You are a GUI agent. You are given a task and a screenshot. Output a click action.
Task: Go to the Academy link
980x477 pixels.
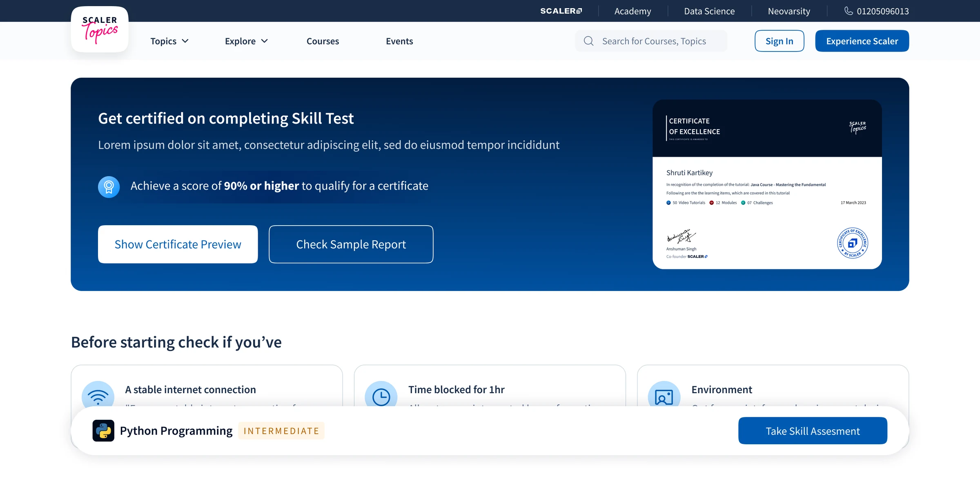click(633, 11)
